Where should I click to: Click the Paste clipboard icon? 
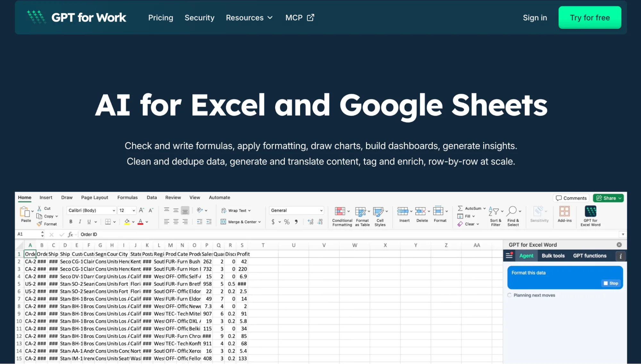(x=25, y=212)
